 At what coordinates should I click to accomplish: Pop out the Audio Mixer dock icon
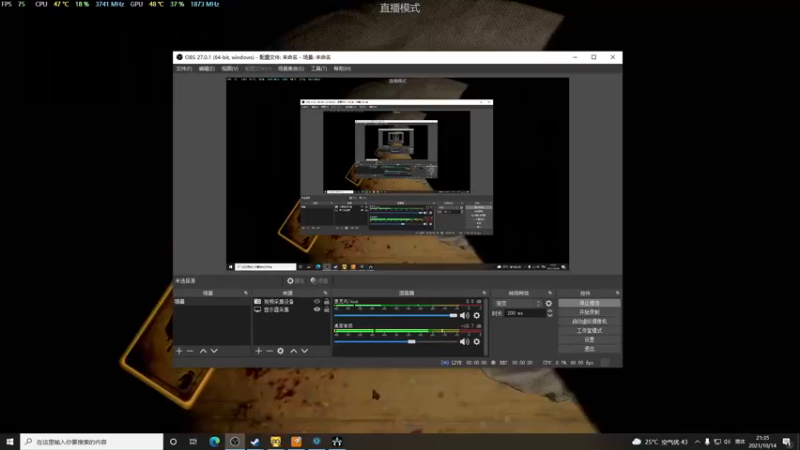point(484,293)
